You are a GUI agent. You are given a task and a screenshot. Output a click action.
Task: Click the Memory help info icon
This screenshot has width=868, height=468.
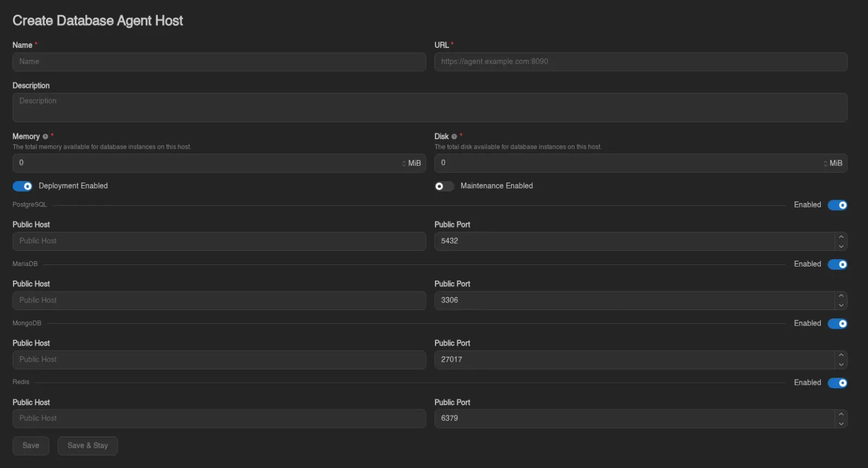[45, 137]
